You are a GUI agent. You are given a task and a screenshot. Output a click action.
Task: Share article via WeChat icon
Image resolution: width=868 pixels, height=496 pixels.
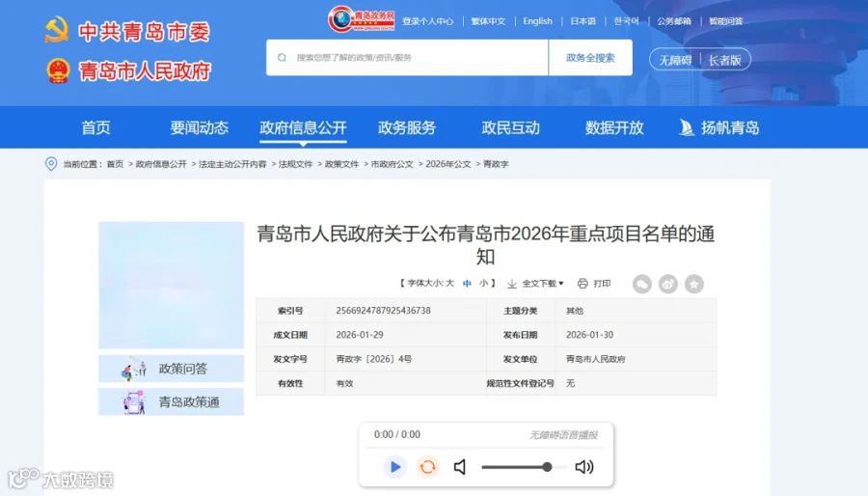[x=642, y=284]
